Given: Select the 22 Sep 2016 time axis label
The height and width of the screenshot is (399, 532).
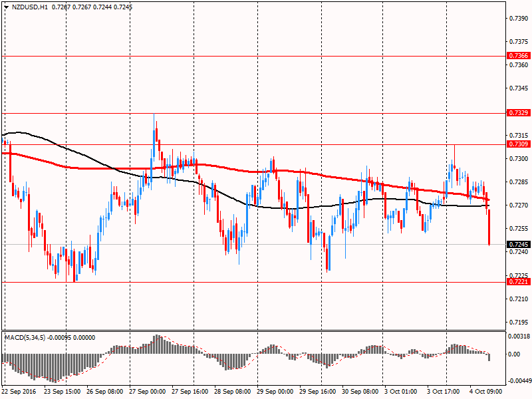Looking at the screenshot, I should pyautogui.click(x=19, y=392).
